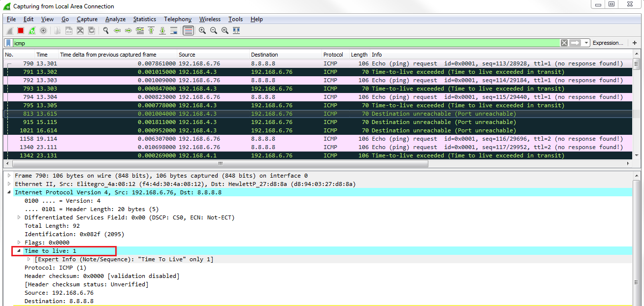This screenshot has width=644, height=306.
Task: Stop capturing packets with red square button
Action: pyautogui.click(x=21, y=31)
